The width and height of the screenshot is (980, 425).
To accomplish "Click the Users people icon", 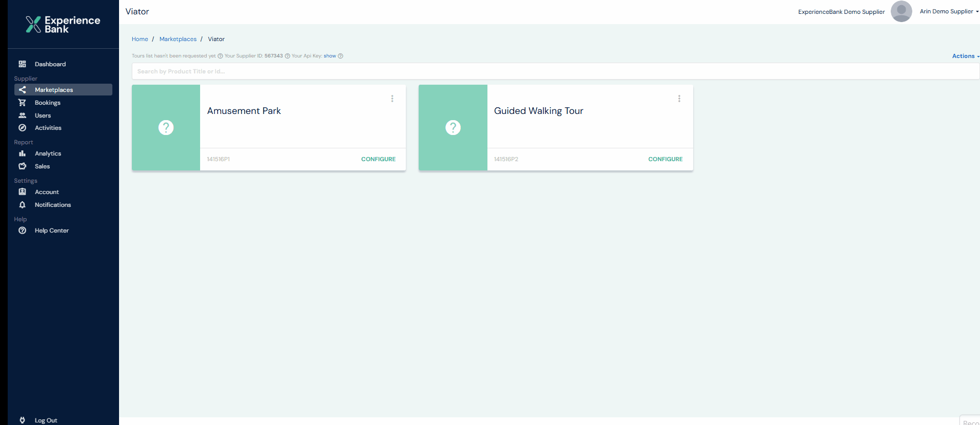I will [x=22, y=115].
